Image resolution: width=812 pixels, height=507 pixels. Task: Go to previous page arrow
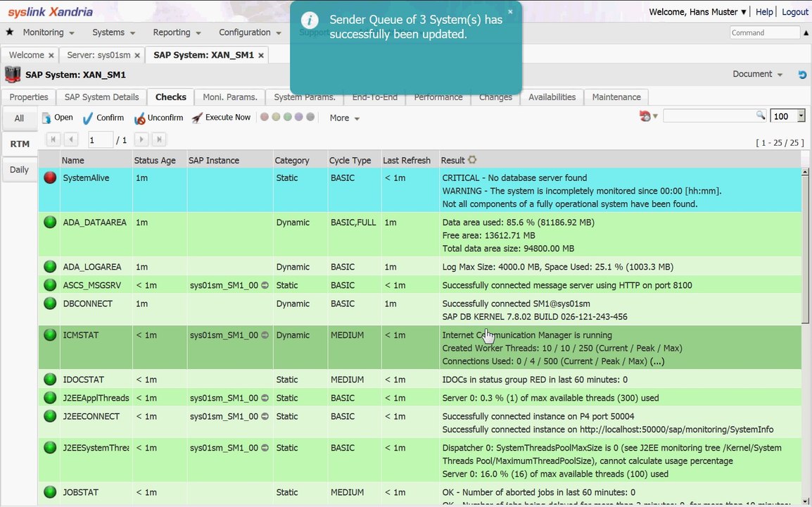pyautogui.click(x=72, y=139)
